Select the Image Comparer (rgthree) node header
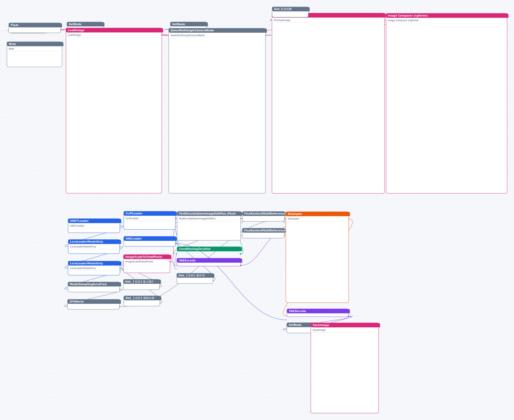 point(447,15)
